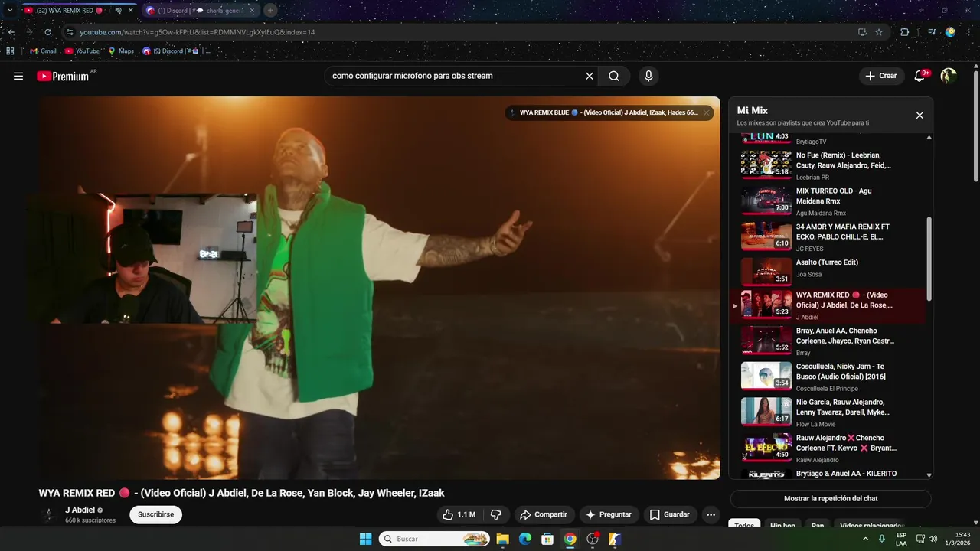Open the YouTube guide hamburger menu

click(18, 76)
